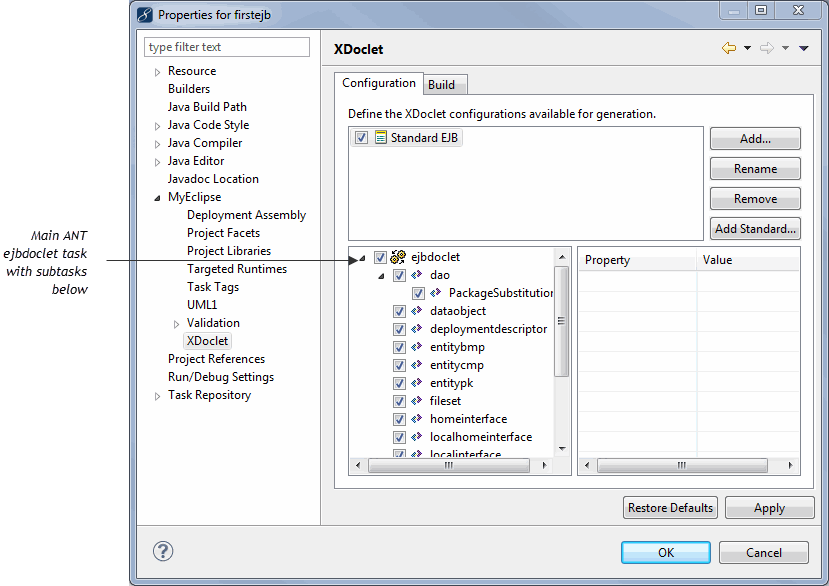The width and height of the screenshot is (829, 586).
Task: Click the entitypk subtask icon
Action: [418, 383]
